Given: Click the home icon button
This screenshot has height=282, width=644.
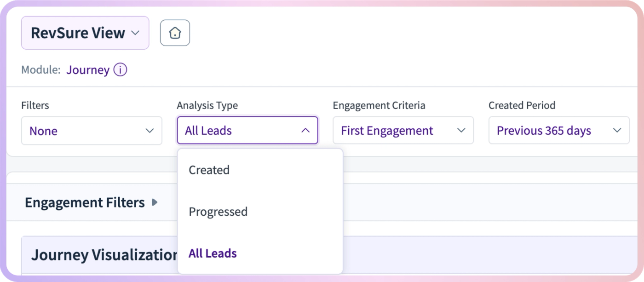Looking at the screenshot, I should point(175,33).
